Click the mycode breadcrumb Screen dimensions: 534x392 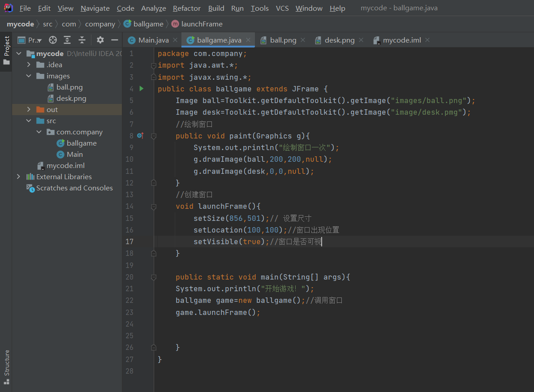point(21,24)
